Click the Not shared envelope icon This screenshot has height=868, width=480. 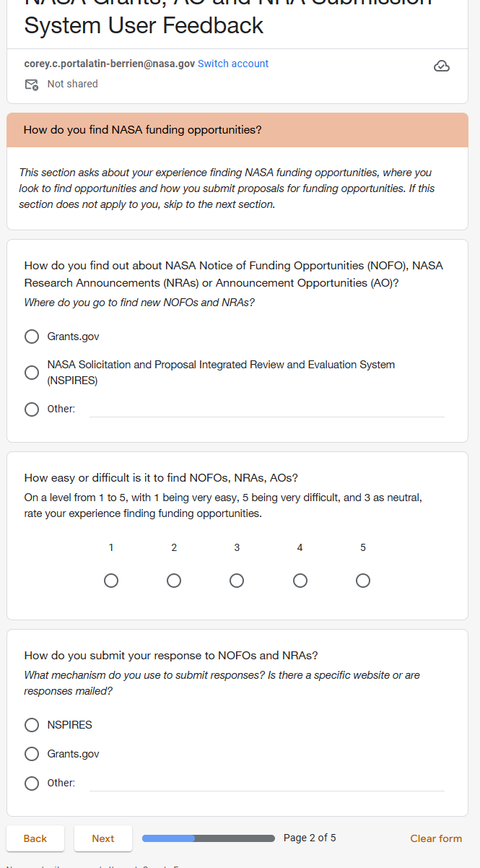pyautogui.click(x=31, y=84)
